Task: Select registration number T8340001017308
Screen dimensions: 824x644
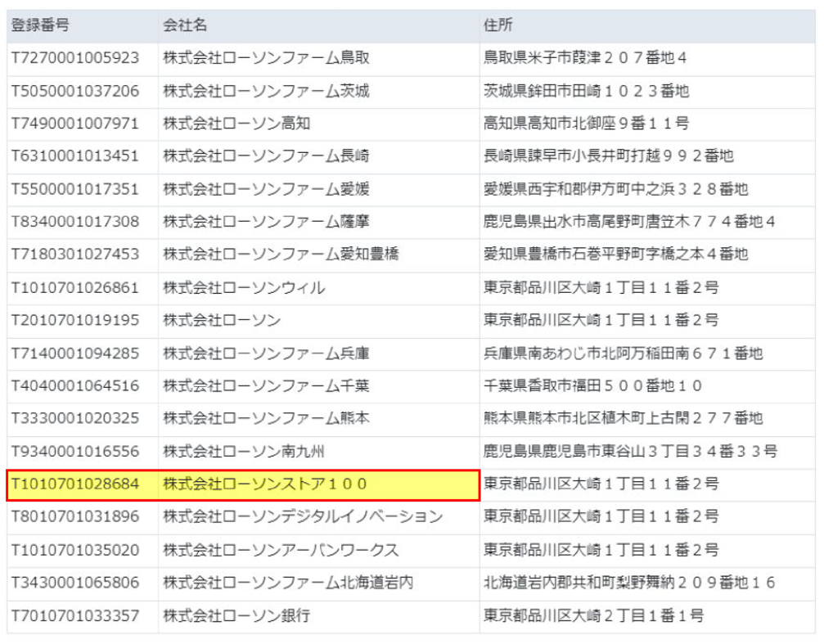Action: click(x=75, y=222)
